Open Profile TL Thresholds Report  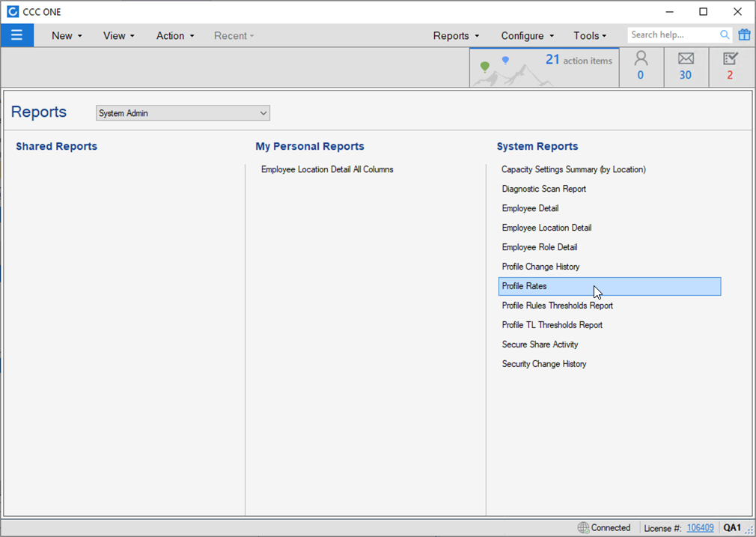pyautogui.click(x=552, y=325)
